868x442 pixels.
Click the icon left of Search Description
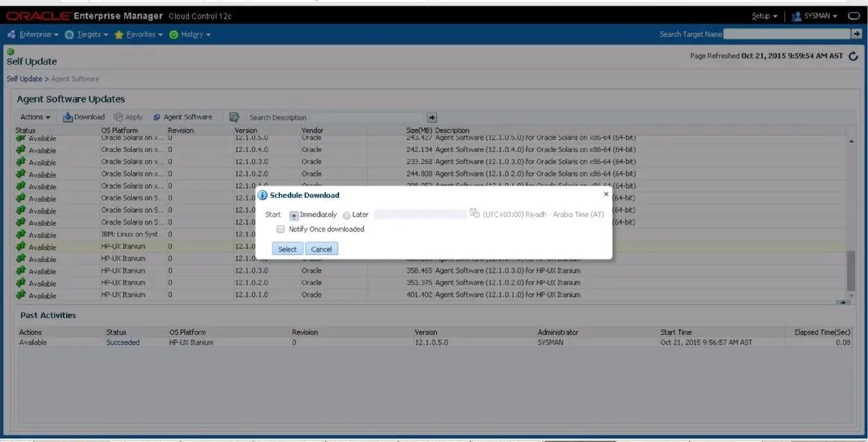234,117
